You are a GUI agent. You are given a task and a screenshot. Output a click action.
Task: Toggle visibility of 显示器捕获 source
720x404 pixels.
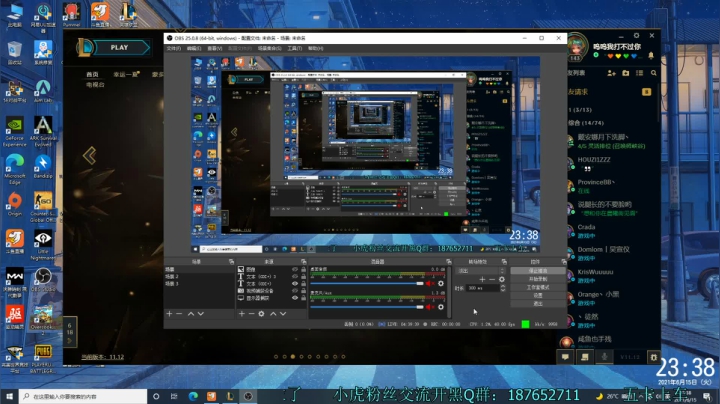(x=295, y=298)
